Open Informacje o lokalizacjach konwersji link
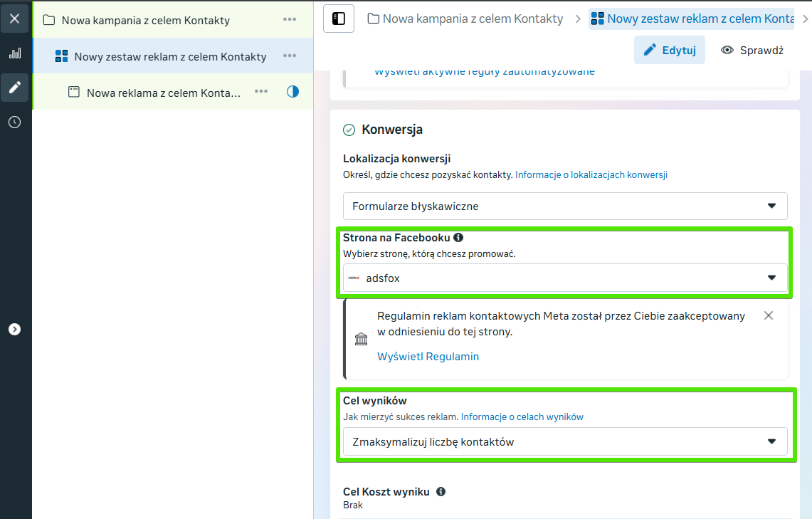812x519 pixels. (x=591, y=175)
